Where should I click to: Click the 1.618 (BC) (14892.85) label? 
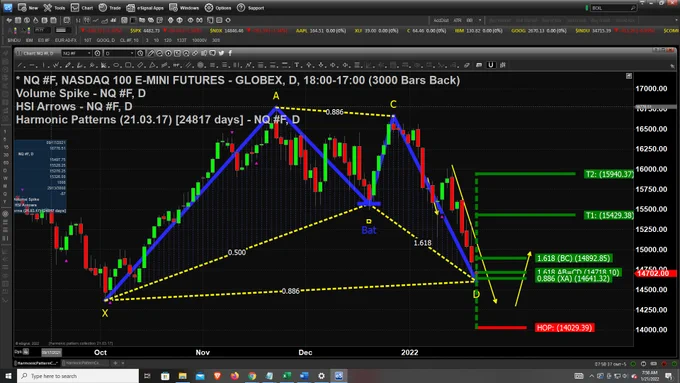tap(574, 258)
